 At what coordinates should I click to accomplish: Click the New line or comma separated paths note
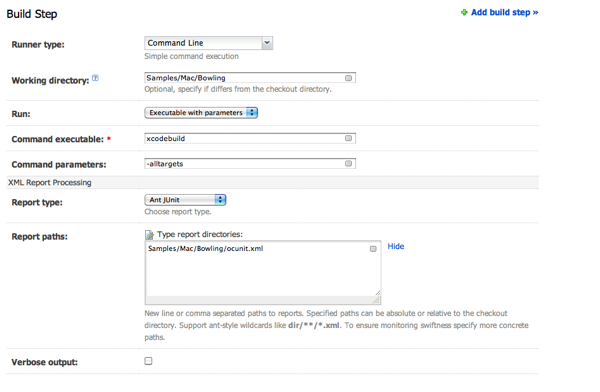click(x=336, y=325)
